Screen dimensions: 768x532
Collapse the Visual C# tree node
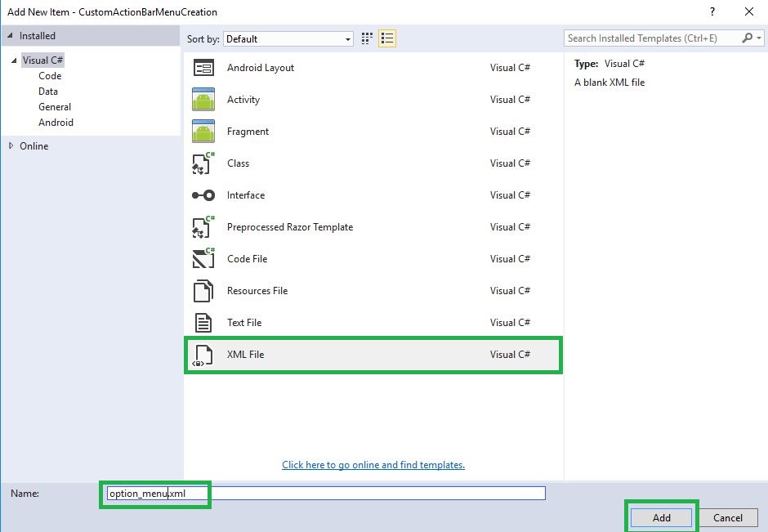(14, 60)
